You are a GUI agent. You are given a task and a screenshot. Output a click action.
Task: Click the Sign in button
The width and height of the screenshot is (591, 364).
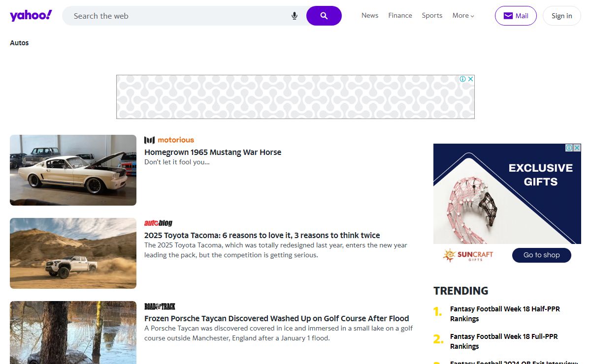561,16
